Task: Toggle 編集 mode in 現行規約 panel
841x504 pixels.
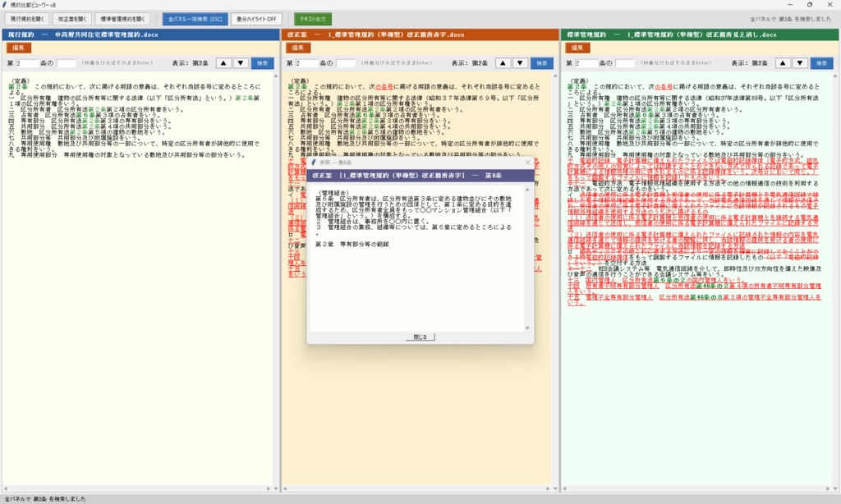Action: coord(19,48)
